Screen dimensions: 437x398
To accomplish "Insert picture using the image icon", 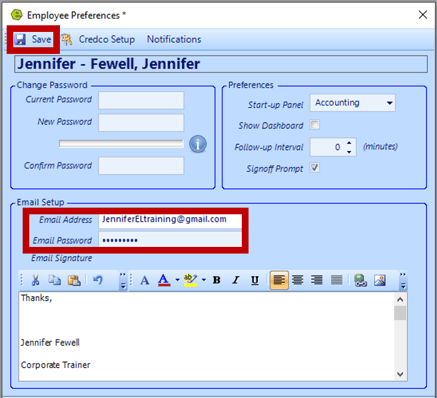I will (380, 280).
